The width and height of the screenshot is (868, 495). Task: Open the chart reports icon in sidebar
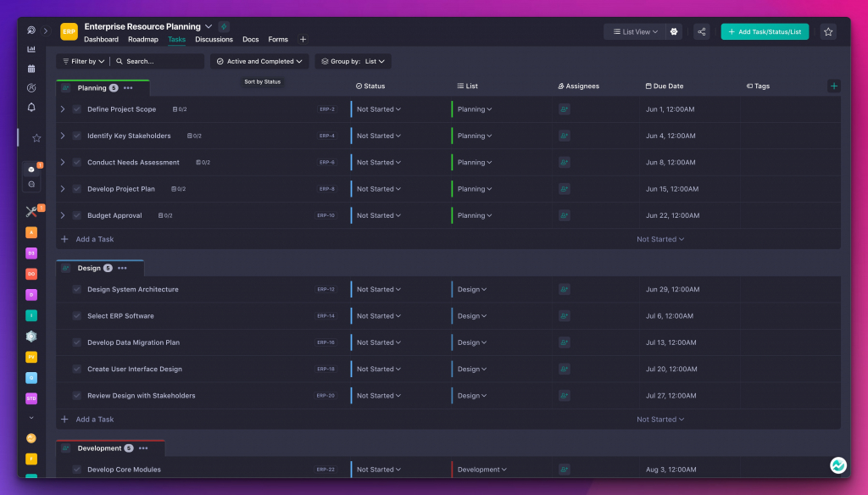coord(31,49)
